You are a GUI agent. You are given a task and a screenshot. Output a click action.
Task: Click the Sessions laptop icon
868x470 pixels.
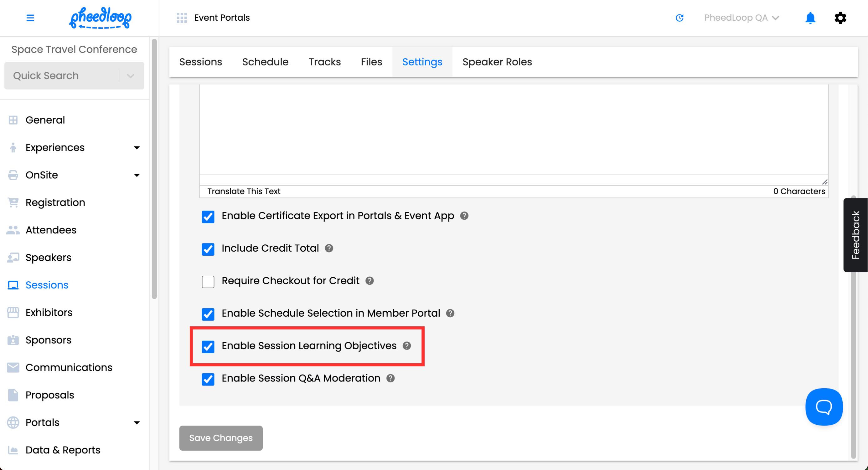pos(13,285)
